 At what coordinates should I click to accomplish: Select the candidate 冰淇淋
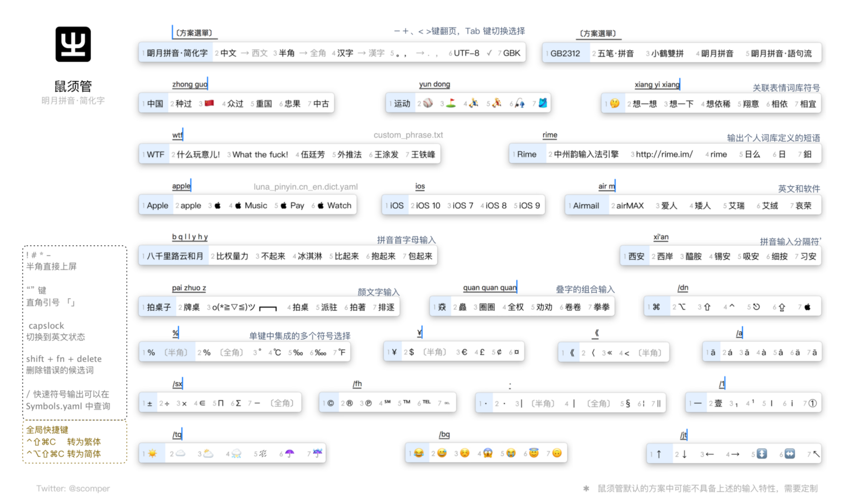click(310, 256)
